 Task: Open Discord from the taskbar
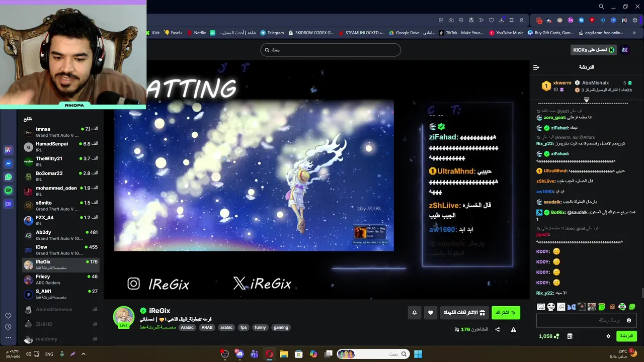(x=239, y=354)
